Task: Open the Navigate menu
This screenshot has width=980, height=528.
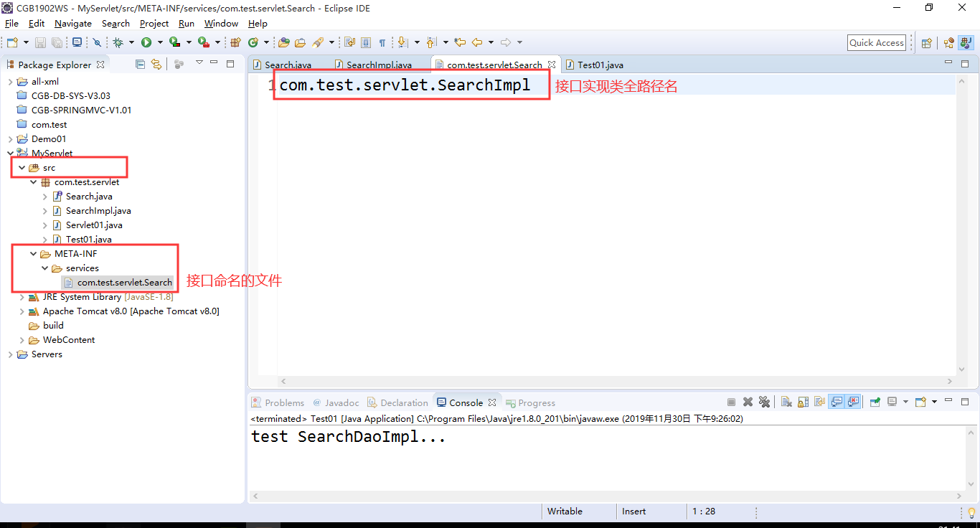Action: 73,24
